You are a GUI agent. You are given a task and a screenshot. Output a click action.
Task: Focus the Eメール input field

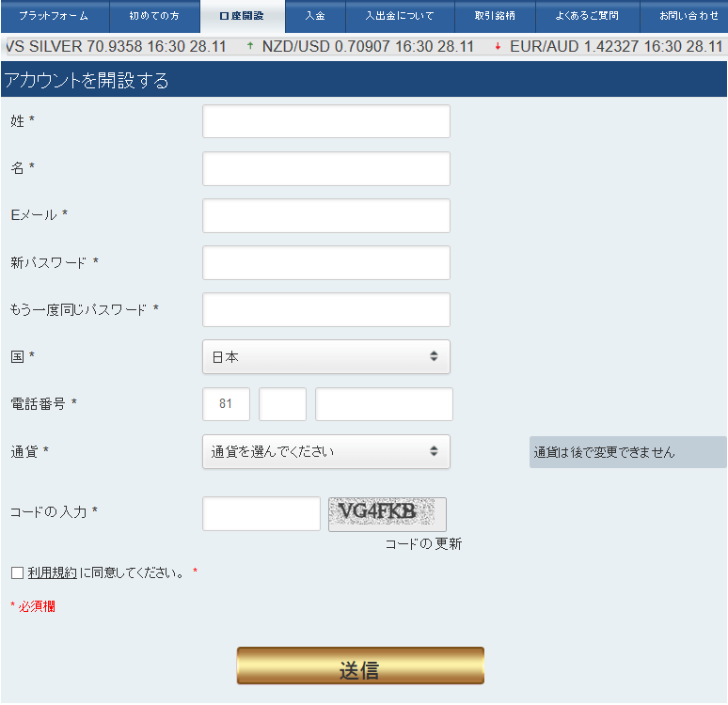326,216
